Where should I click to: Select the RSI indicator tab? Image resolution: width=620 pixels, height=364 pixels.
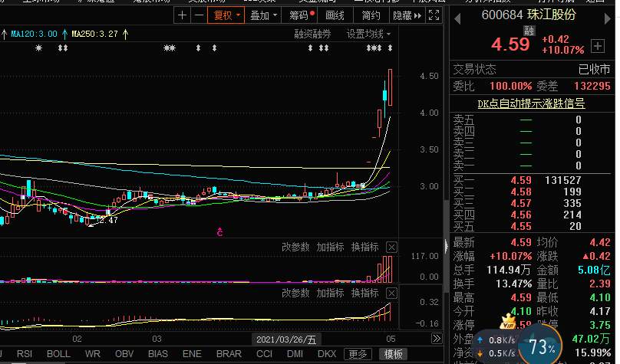click(x=25, y=354)
